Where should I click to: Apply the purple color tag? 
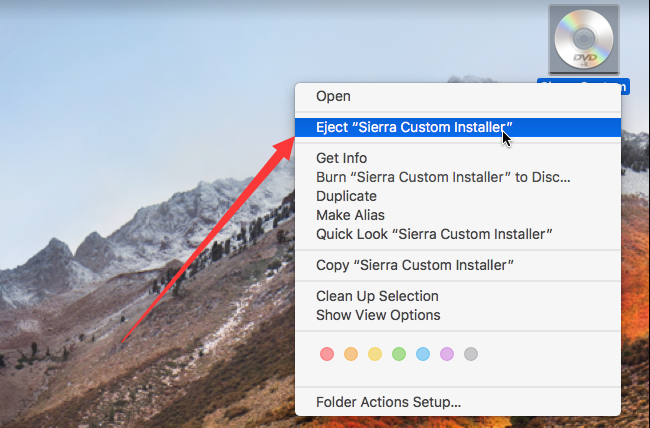pyautogui.click(x=447, y=354)
